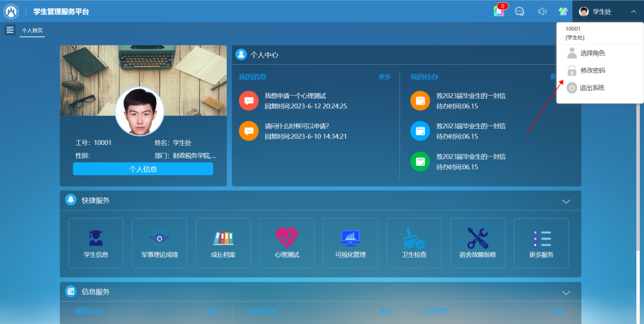Viewport: 644px width, 324px height.
Task: Open the 卫生检查 broom icon
Action: pyautogui.click(x=414, y=238)
